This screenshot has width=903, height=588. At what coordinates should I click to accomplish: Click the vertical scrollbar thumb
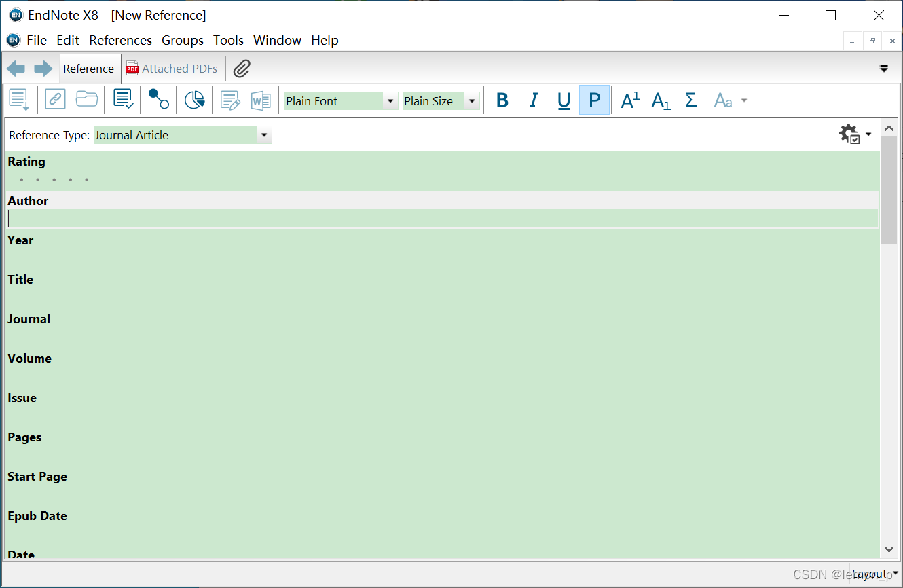[889, 189]
